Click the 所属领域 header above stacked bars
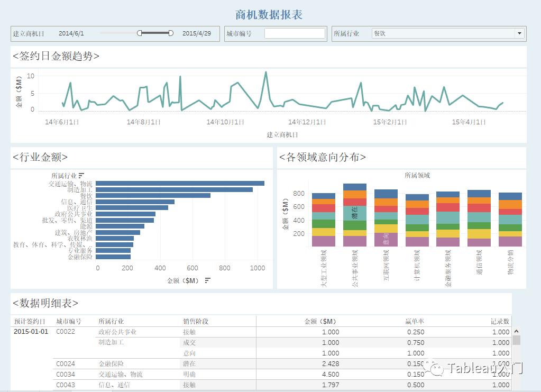 [417, 175]
